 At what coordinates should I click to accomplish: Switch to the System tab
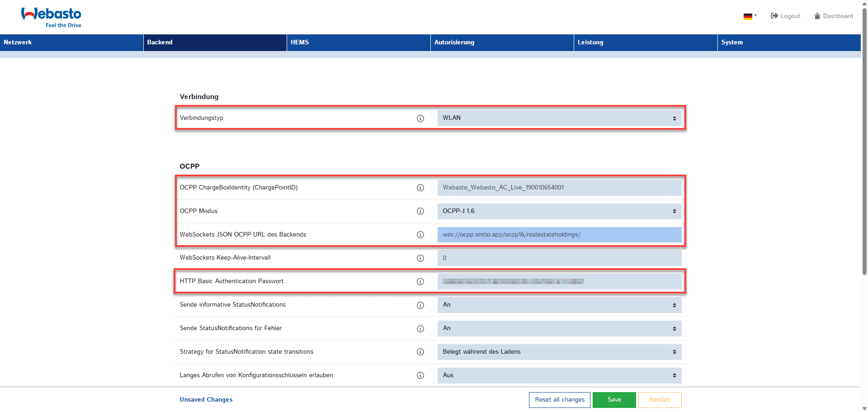(x=789, y=43)
